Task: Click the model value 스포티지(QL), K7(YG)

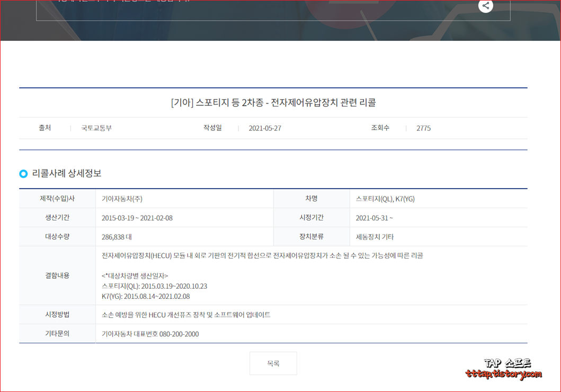Action: [x=385, y=199]
